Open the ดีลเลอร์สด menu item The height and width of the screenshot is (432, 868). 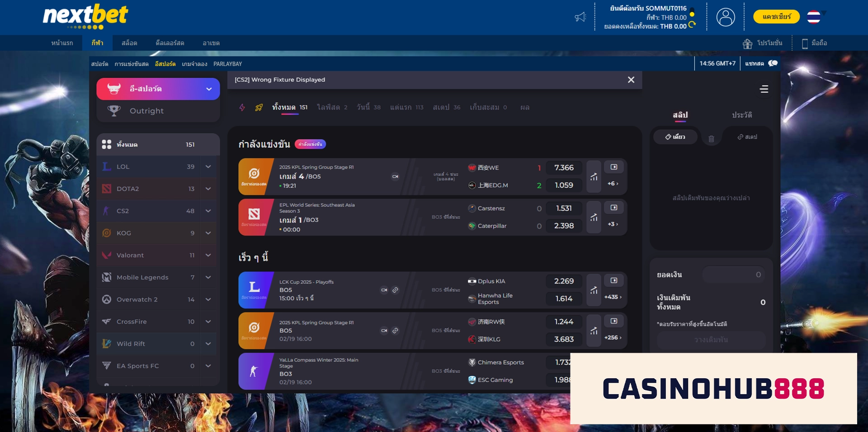170,43
